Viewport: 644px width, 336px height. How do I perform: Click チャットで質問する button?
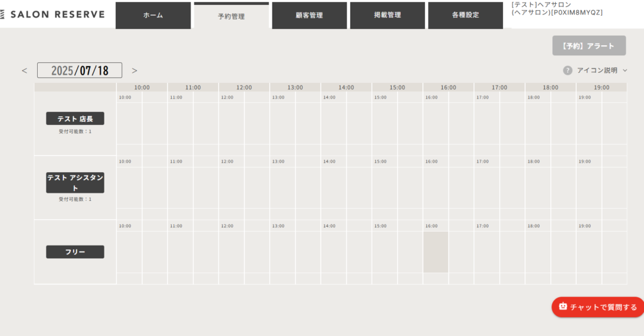597,307
